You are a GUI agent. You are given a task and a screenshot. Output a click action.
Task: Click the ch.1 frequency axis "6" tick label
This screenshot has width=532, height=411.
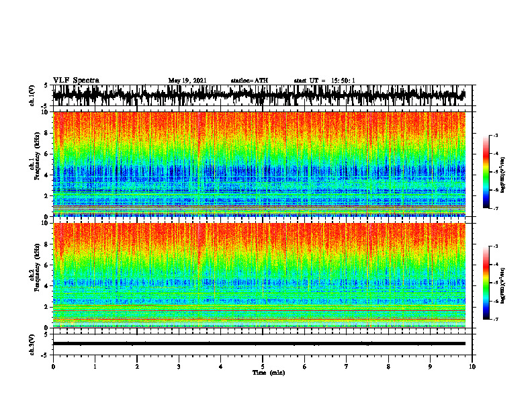coord(47,154)
